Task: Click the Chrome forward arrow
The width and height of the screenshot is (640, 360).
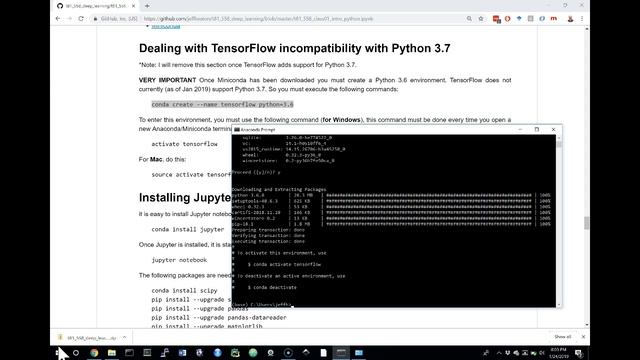Action: pos(69,19)
